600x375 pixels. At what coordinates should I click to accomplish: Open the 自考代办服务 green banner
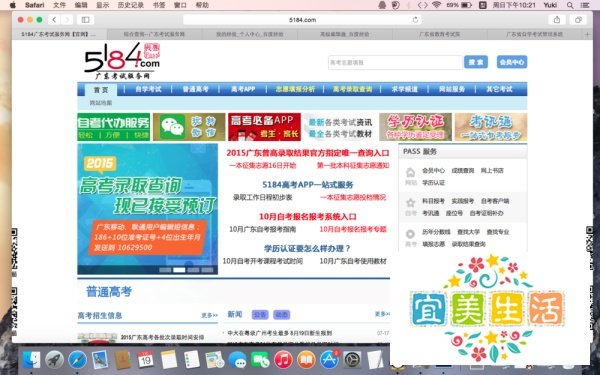pos(113,127)
